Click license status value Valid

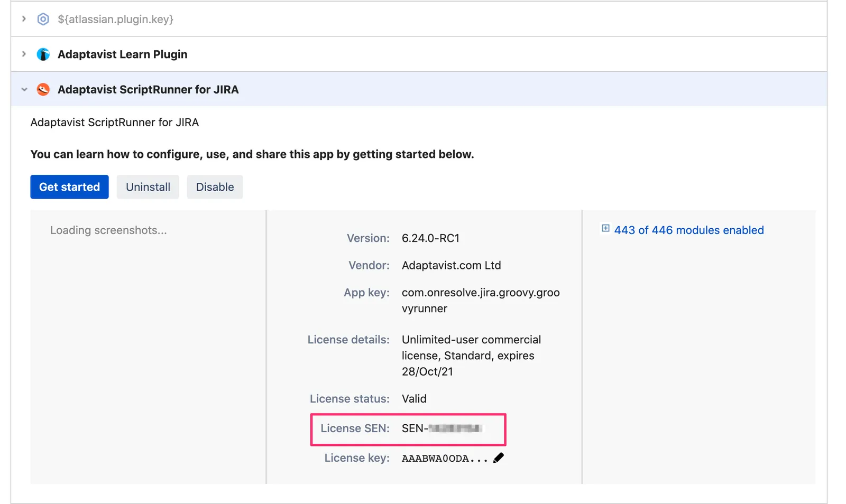pos(414,398)
